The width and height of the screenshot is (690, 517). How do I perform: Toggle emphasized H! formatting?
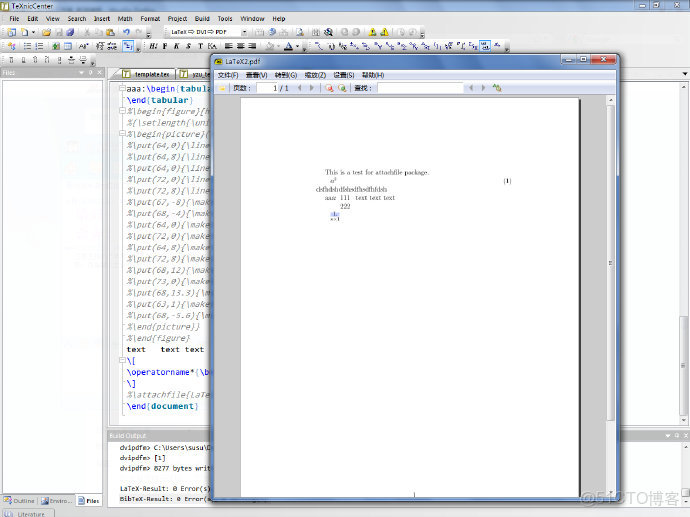coord(153,46)
